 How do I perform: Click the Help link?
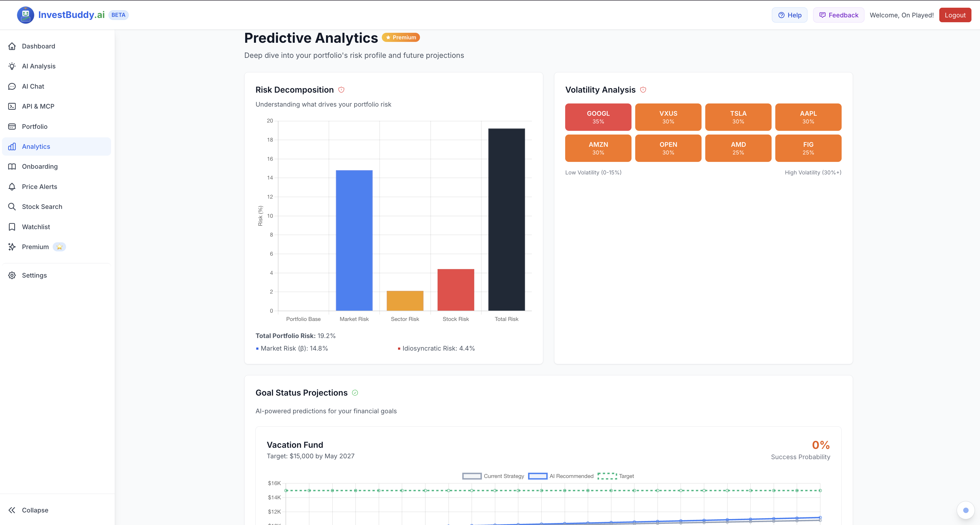coord(790,15)
